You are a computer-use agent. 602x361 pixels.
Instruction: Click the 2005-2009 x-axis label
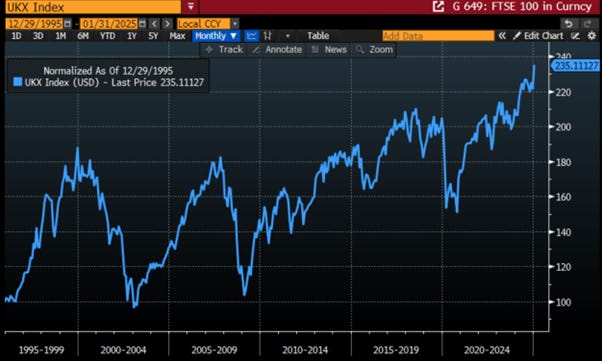coord(214,350)
